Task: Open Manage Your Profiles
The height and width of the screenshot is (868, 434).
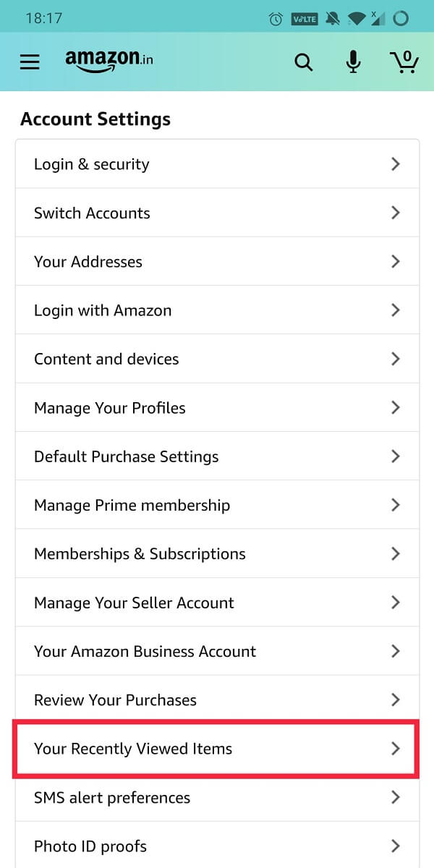Action: (109, 407)
